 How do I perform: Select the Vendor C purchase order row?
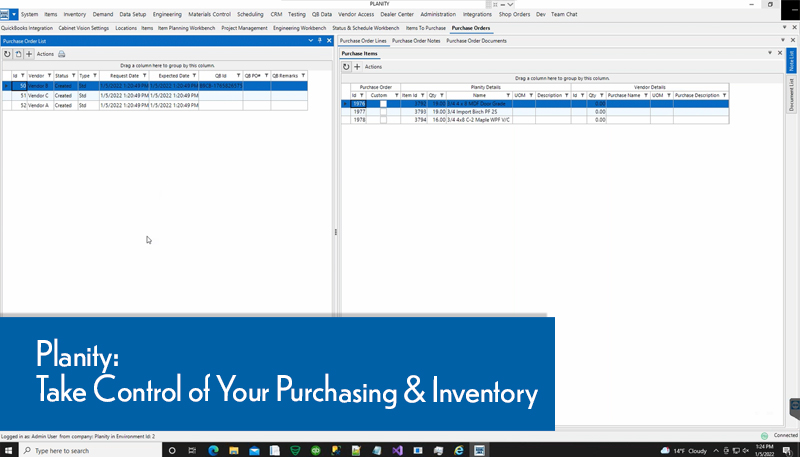pos(155,95)
